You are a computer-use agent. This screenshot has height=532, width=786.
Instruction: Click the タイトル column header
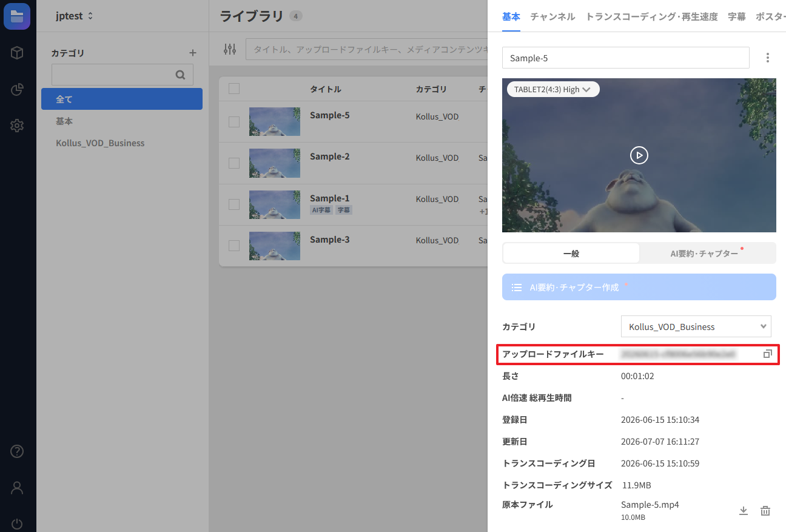[326, 89]
